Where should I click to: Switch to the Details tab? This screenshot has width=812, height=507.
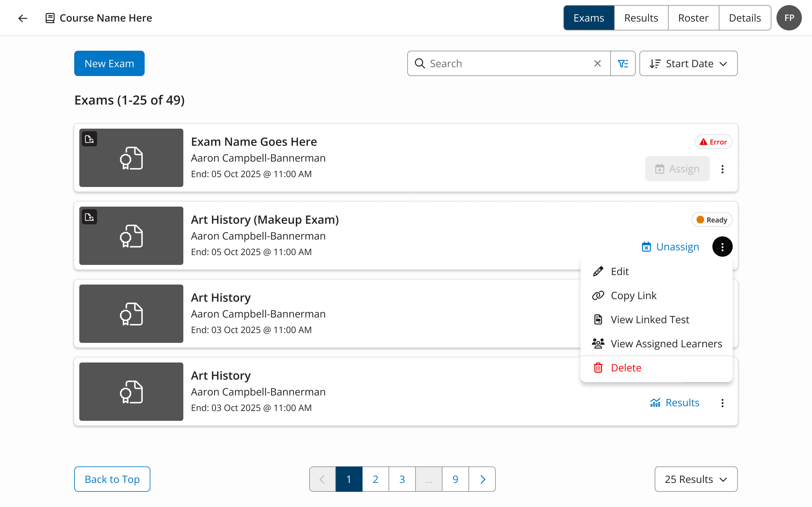pos(744,18)
